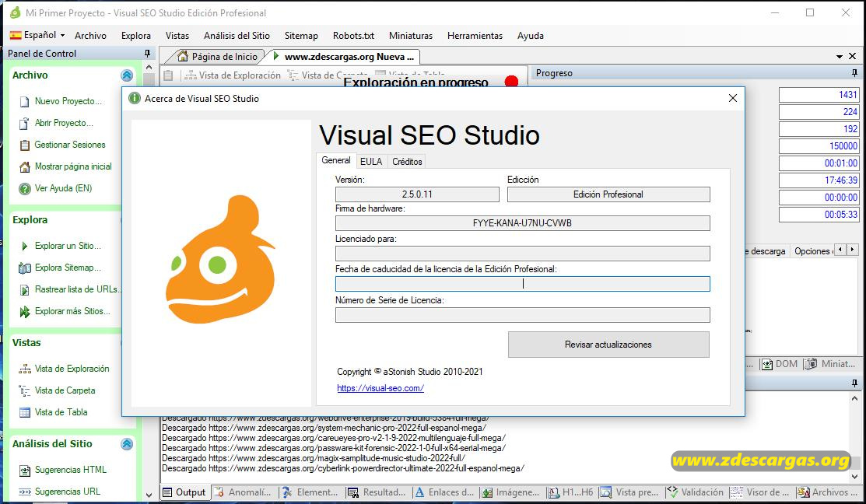Click the Vista de Exploración tree icon in sidebar
Image resolution: width=866 pixels, height=504 pixels.
pyautogui.click(x=24, y=369)
